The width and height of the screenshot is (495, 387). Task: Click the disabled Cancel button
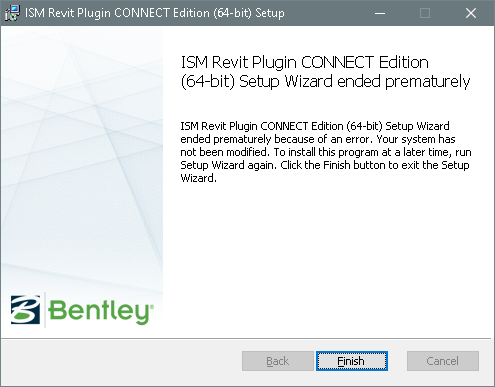click(x=443, y=361)
